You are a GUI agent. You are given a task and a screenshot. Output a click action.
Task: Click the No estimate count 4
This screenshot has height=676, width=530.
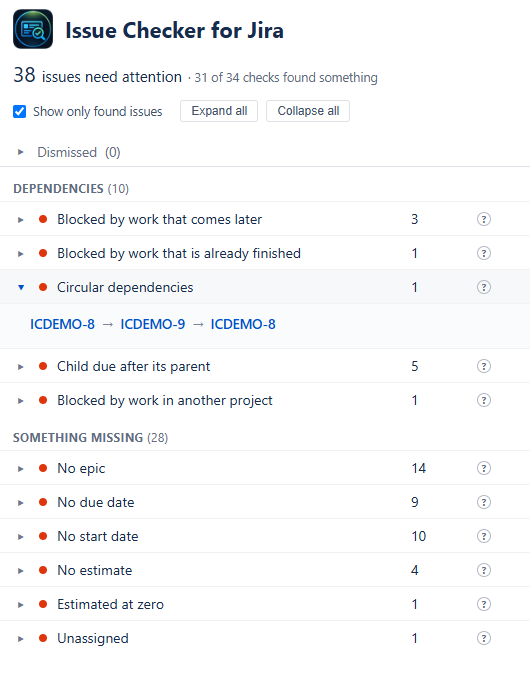414,571
